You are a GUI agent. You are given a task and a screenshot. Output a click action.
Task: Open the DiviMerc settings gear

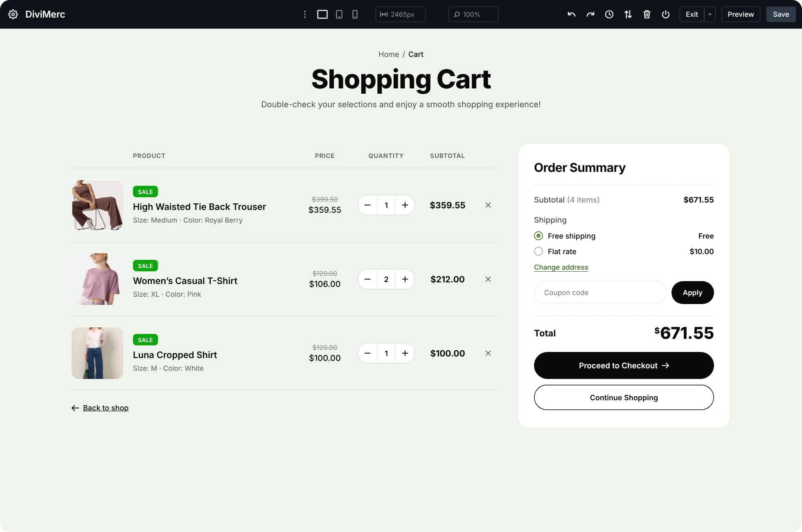13,14
